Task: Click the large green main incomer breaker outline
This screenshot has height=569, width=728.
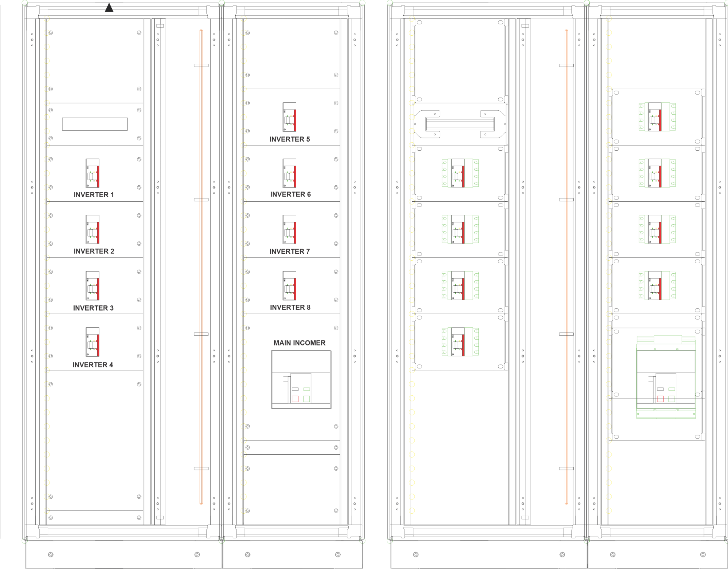Action: pyautogui.click(x=666, y=377)
